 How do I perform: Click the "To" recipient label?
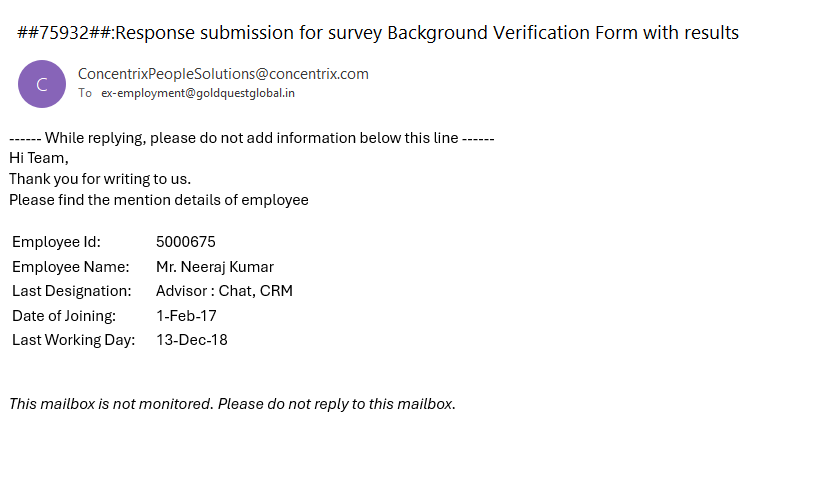pyautogui.click(x=85, y=93)
